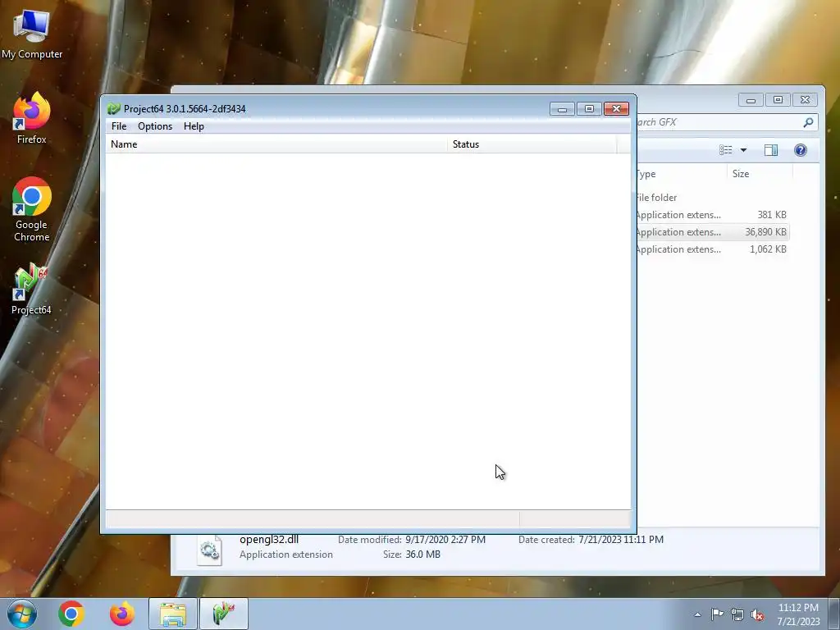Select the Project64 desktop shortcut
Viewport: 840px width, 630px height.
pyautogui.click(x=31, y=290)
